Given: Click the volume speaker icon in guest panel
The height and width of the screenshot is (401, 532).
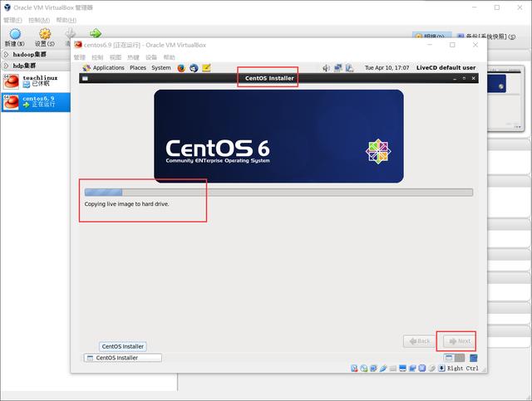Looking at the screenshot, I should click(x=326, y=68).
